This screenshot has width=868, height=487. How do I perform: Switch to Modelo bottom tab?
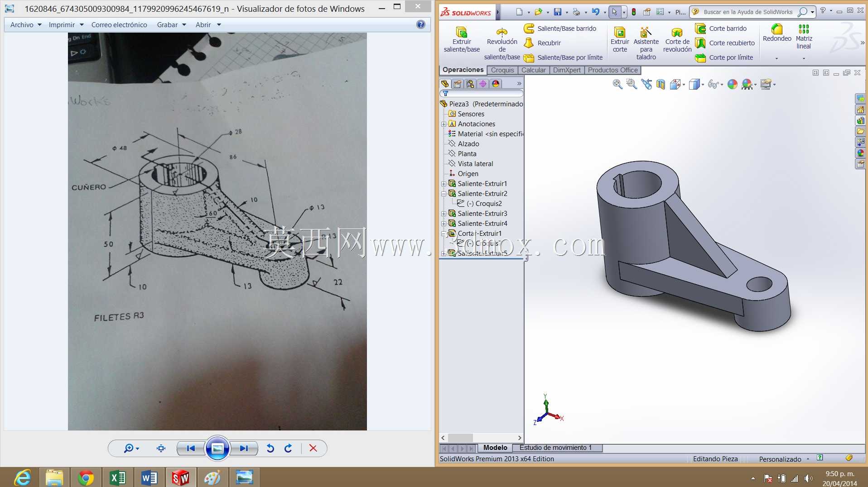(495, 448)
